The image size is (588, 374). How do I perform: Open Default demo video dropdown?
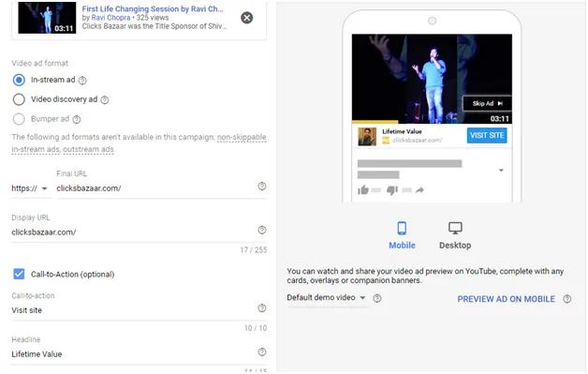pos(326,298)
